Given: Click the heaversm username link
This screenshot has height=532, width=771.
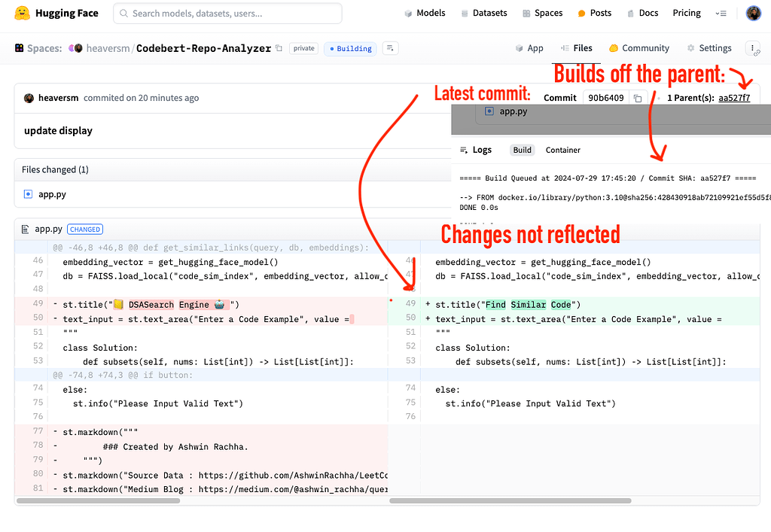Looking at the screenshot, I should click(108, 47).
